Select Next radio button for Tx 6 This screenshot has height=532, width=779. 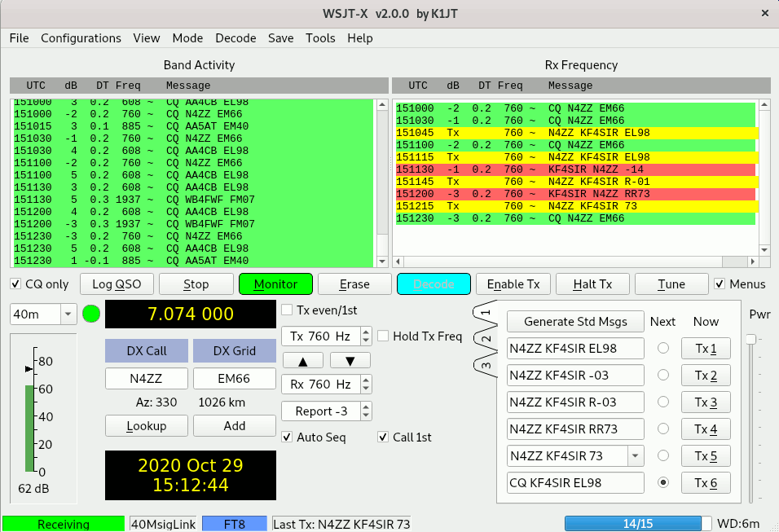[663, 482]
